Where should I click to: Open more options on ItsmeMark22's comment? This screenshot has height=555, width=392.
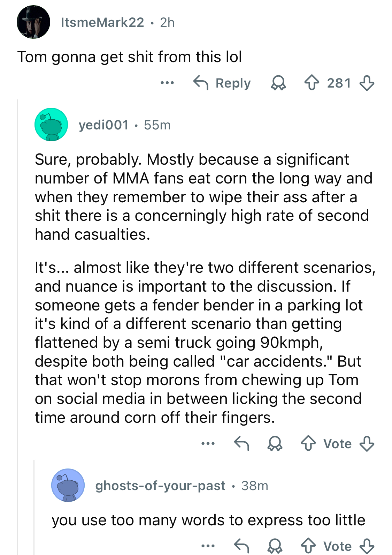[x=167, y=83]
